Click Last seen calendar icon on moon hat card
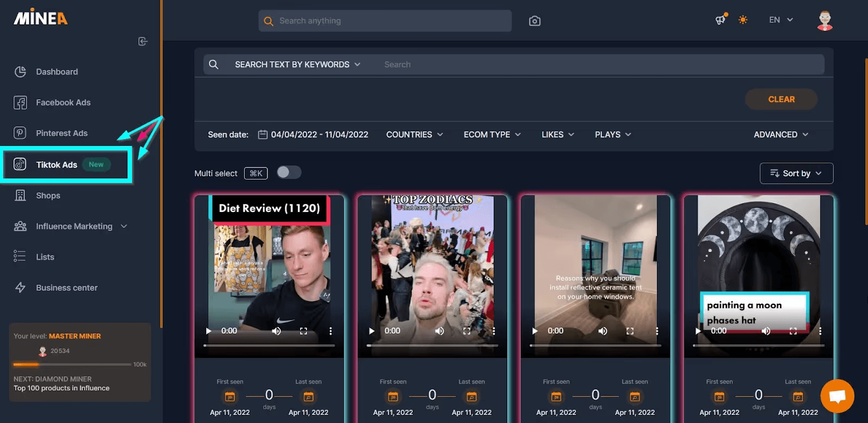 click(x=798, y=397)
